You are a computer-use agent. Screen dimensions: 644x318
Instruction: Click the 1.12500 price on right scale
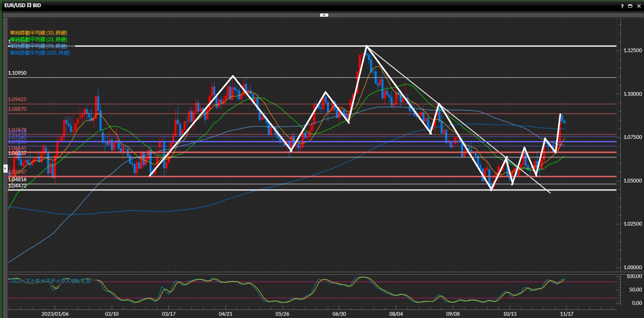point(633,50)
